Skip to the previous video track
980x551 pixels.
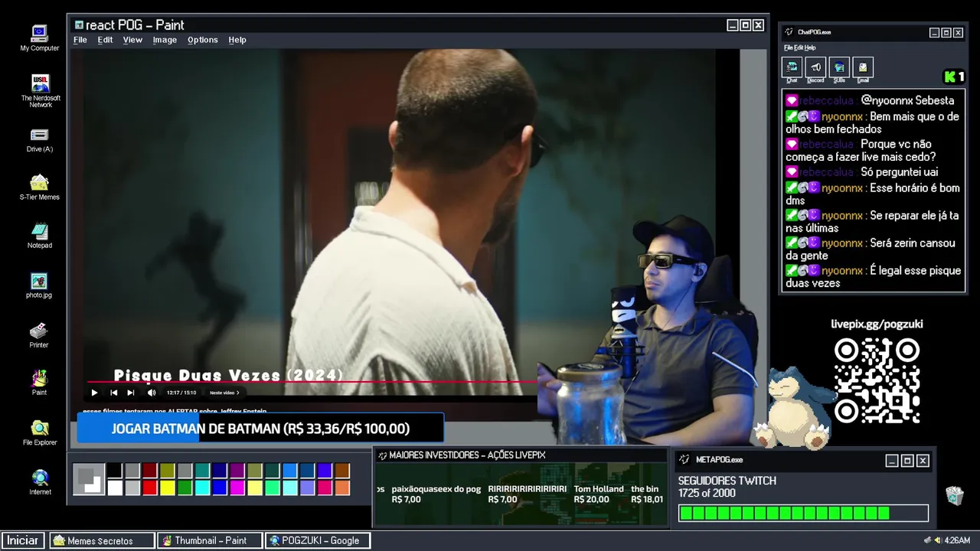113,393
